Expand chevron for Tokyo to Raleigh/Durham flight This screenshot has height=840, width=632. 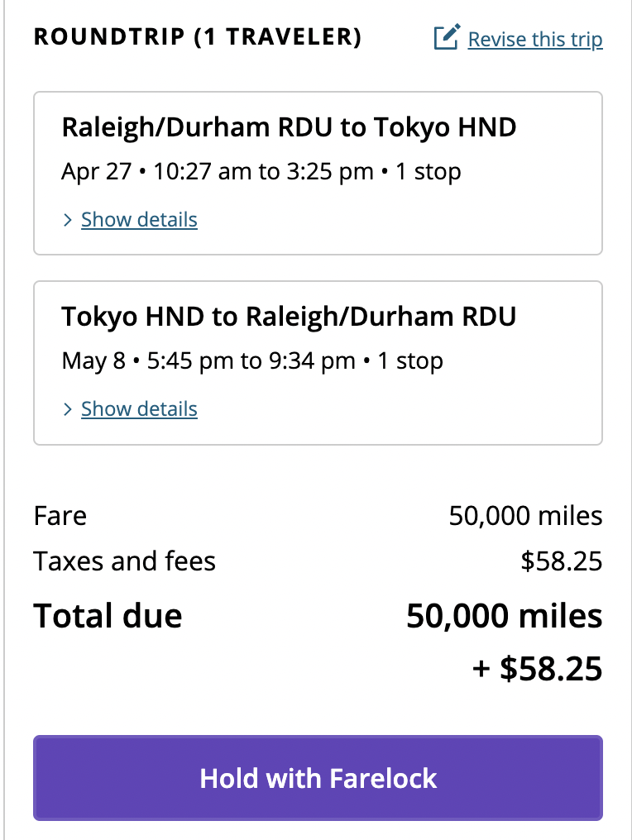[x=68, y=410]
